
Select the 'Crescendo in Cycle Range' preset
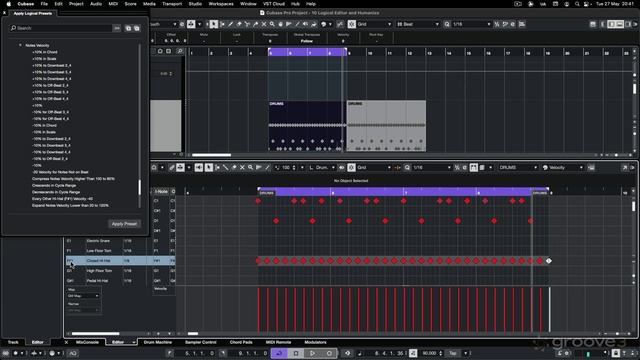click(x=54, y=185)
